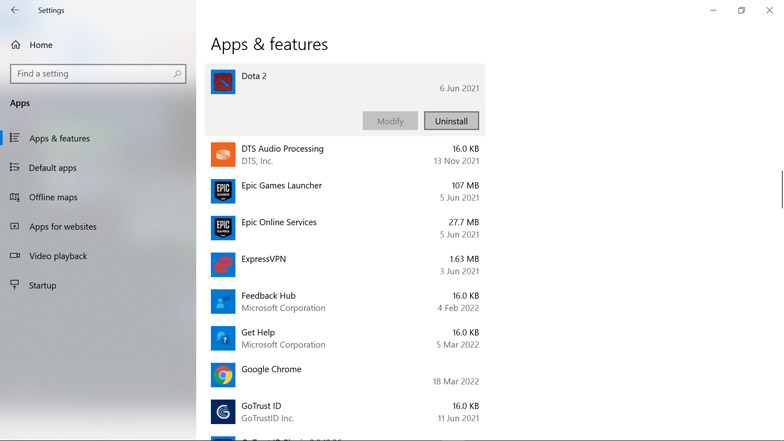Focus the Find a setting box

[x=98, y=74]
